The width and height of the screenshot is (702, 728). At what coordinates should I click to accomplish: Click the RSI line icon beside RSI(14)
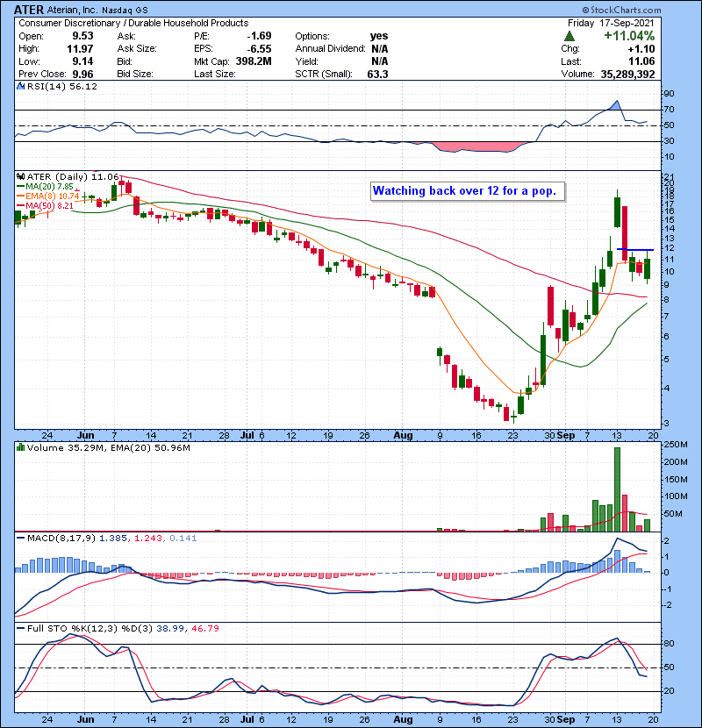pos(20,86)
